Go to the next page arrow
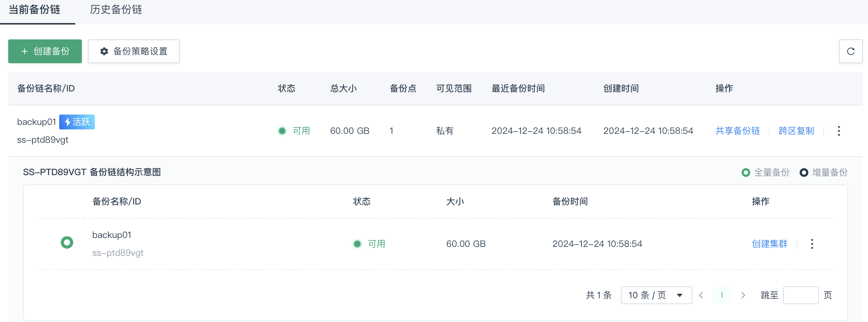 743,295
